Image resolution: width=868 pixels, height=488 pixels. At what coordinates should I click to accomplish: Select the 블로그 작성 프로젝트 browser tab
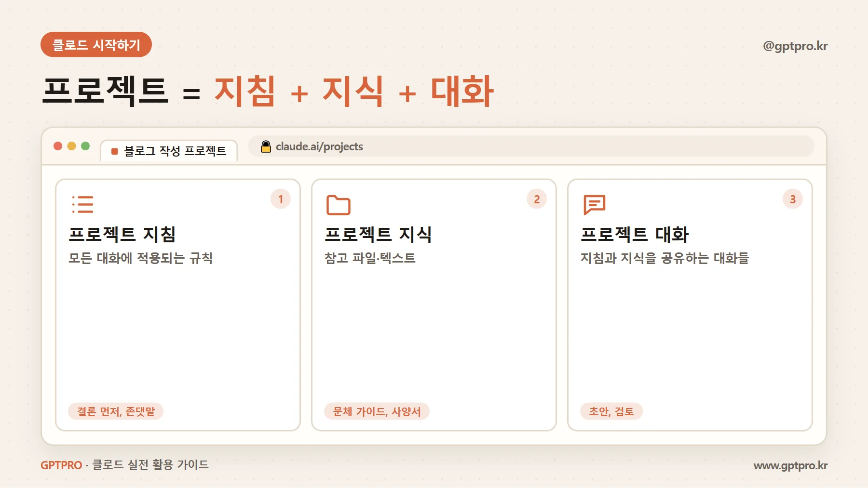(169, 151)
